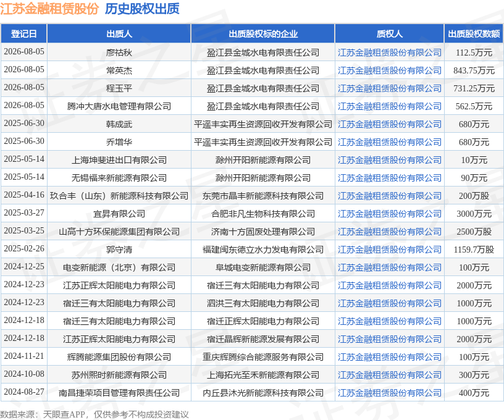Select company 东莞市晶丰新能源科技有限公司
Image resolution: width=504 pixels, height=420 pixels.
pos(263,196)
